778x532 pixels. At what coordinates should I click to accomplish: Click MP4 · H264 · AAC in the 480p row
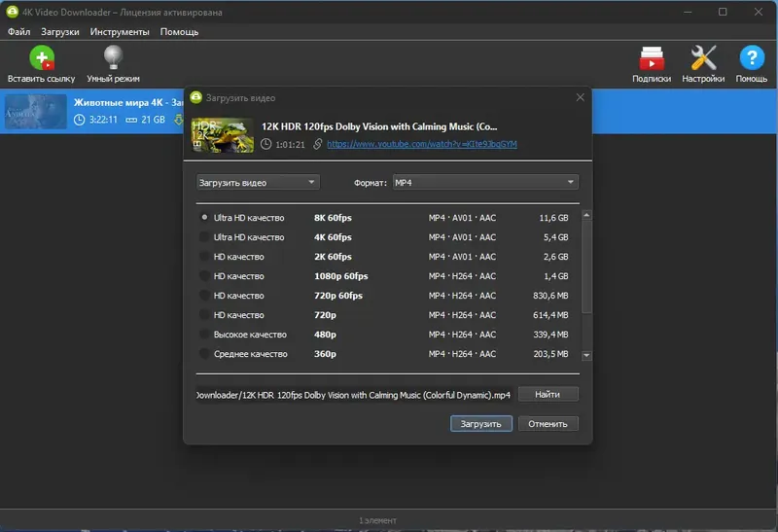click(462, 334)
